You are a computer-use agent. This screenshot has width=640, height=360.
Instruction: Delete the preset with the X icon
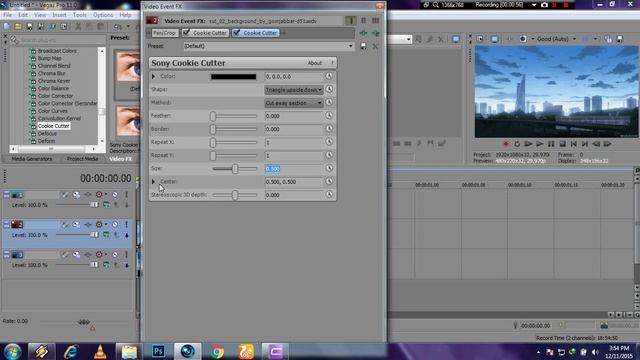pyautogui.click(x=375, y=46)
